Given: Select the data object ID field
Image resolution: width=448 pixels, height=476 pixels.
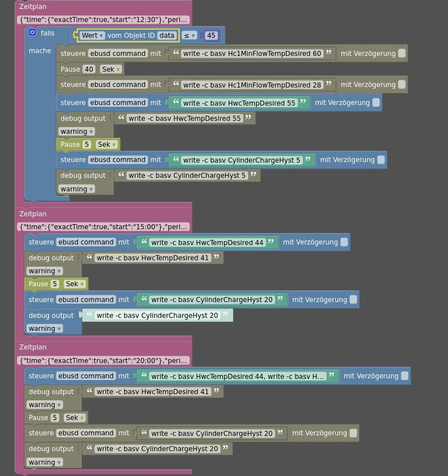Looking at the screenshot, I should [x=166, y=36].
